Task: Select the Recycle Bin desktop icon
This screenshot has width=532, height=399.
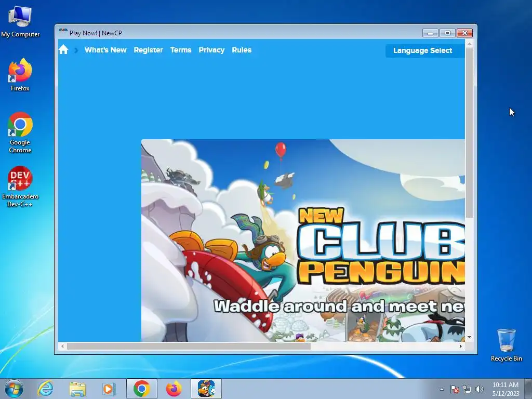Action: click(506, 345)
